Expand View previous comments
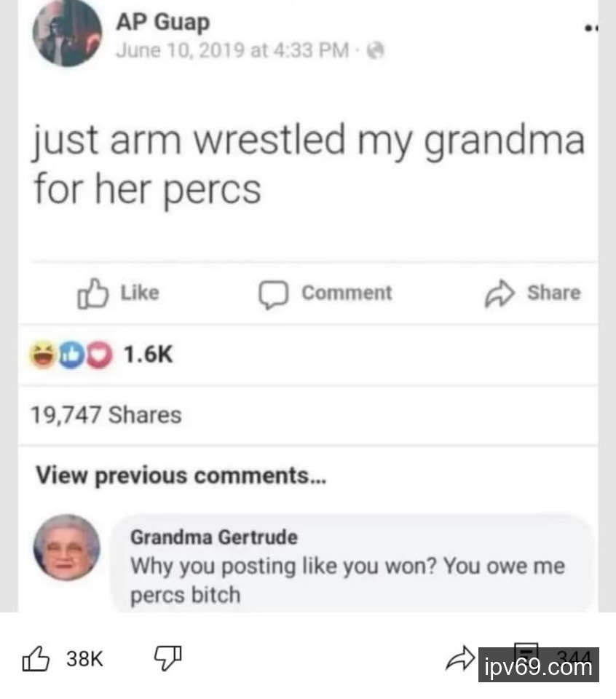The image size is (616, 699). pos(181,475)
